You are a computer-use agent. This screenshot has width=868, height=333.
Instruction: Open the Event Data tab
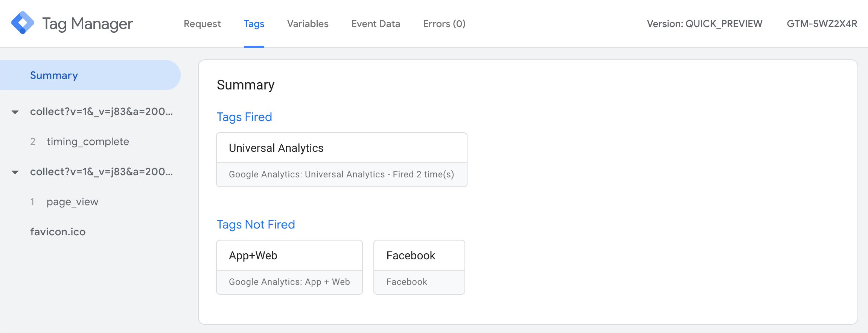[376, 24]
